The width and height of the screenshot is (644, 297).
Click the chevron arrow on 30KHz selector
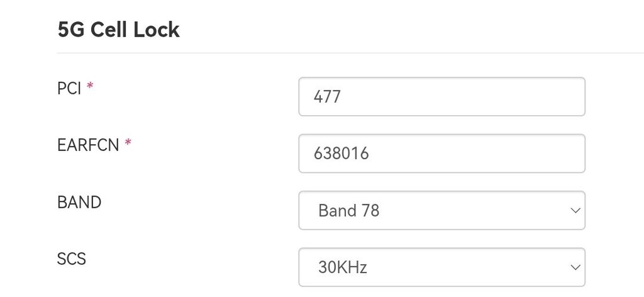click(x=575, y=267)
